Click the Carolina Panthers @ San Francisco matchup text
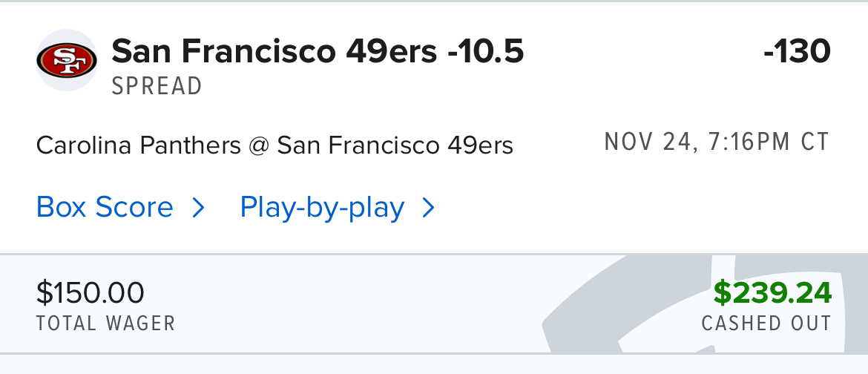The image size is (868, 374). (x=274, y=145)
